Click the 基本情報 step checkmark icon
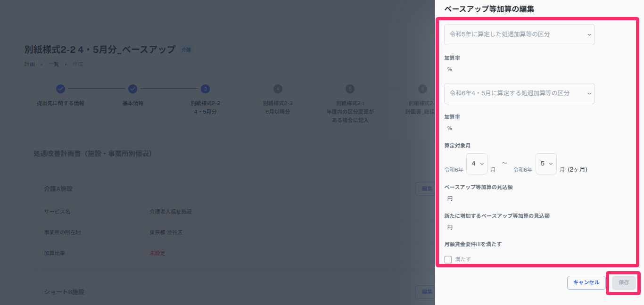This screenshot has height=305, width=644. pyautogui.click(x=132, y=89)
